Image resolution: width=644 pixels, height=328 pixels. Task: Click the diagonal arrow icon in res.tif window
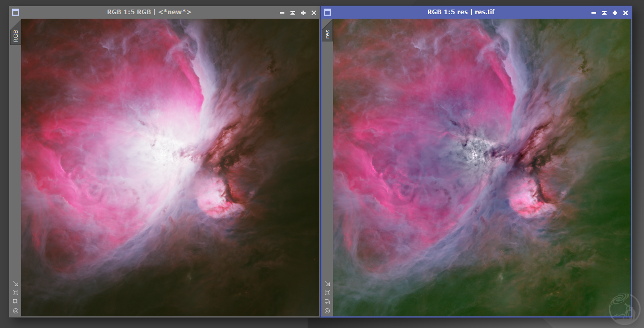click(x=327, y=284)
